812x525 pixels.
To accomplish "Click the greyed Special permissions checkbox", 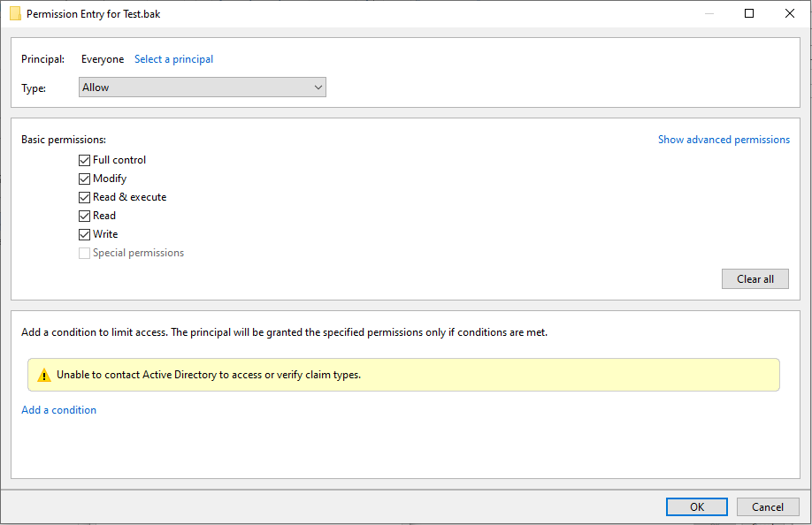I will (x=85, y=253).
